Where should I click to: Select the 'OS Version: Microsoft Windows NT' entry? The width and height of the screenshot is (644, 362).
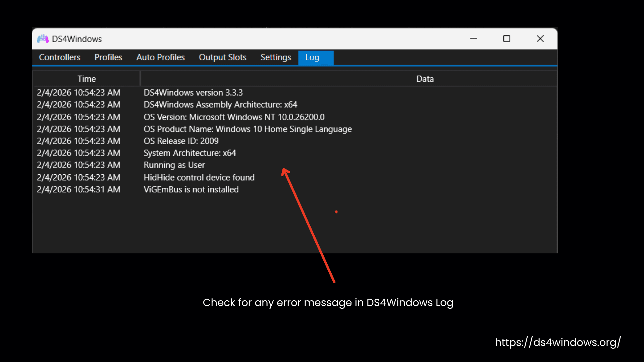[295, 117]
